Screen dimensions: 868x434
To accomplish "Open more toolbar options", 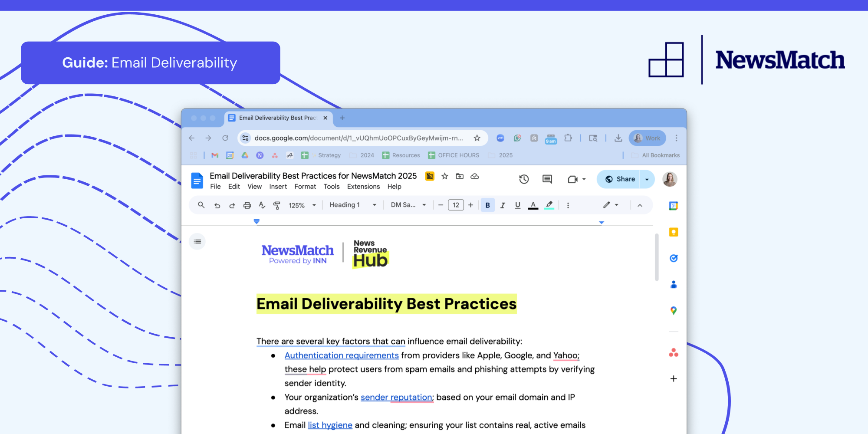I will pyautogui.click(x=568, y=205).
